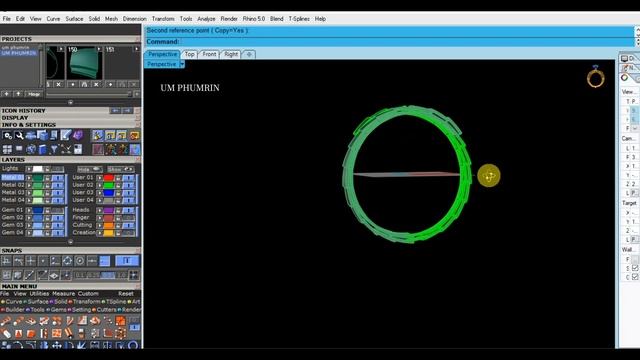Toggle visibility of Gem 01 layer
The width and height of the screenshot is (640, 360).
click(x=58, y=210)
